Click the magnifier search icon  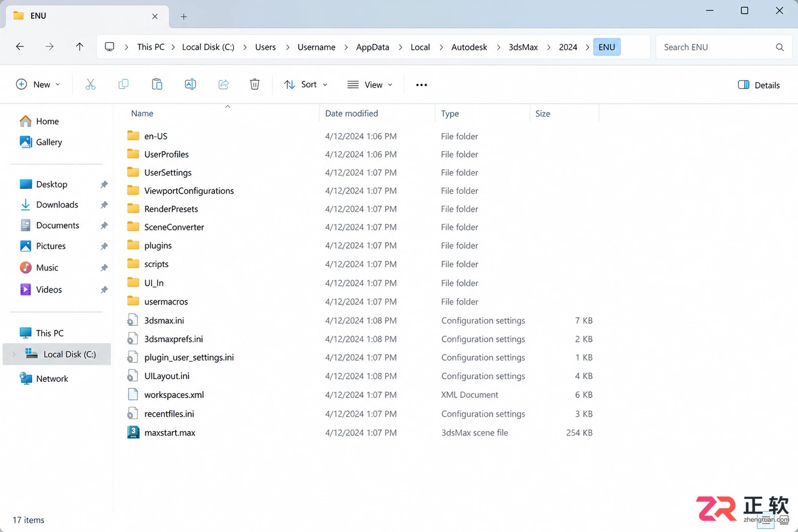click(x=780, y=47)
